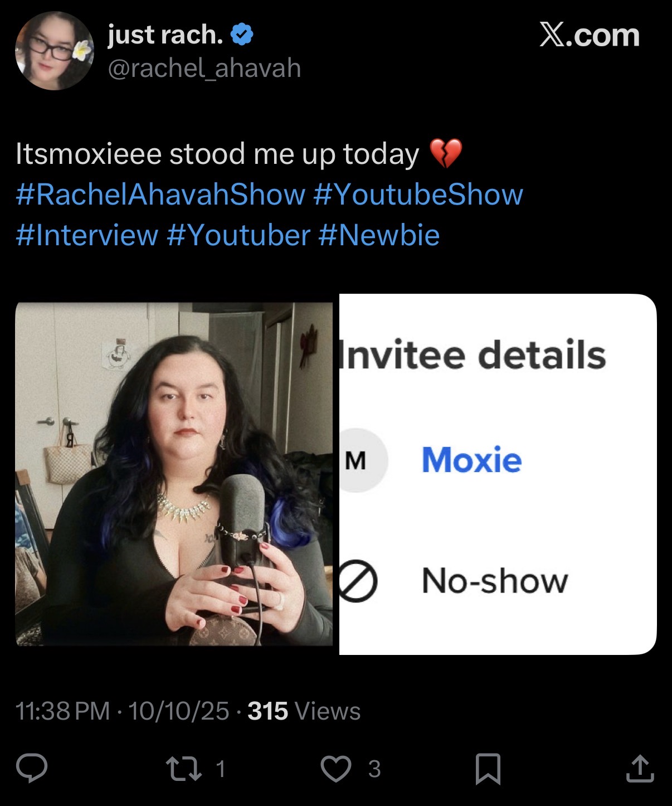Open the Invitee details screenshot image

(498, 474)
